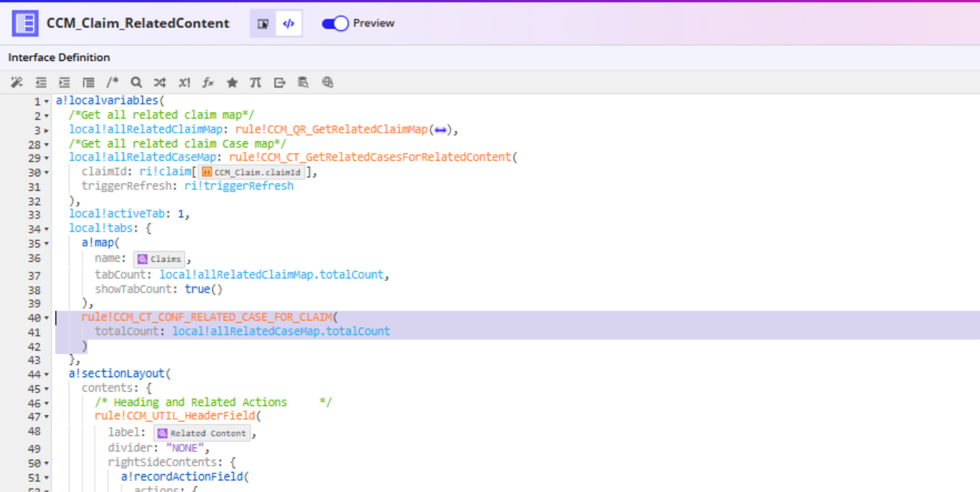Click the fx function toolbar icon
This screenshot has height=492, width=980.
tap(208, 82)
